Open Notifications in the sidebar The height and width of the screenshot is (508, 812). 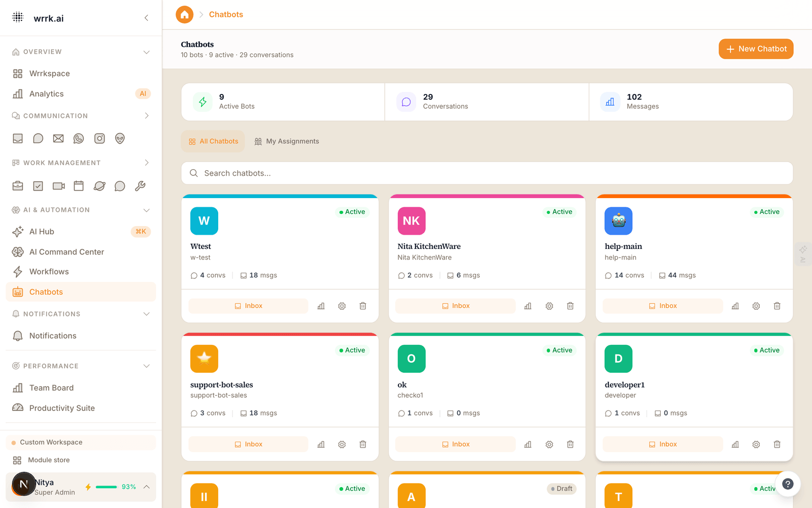pyautogui.click(x=81, y=336)
